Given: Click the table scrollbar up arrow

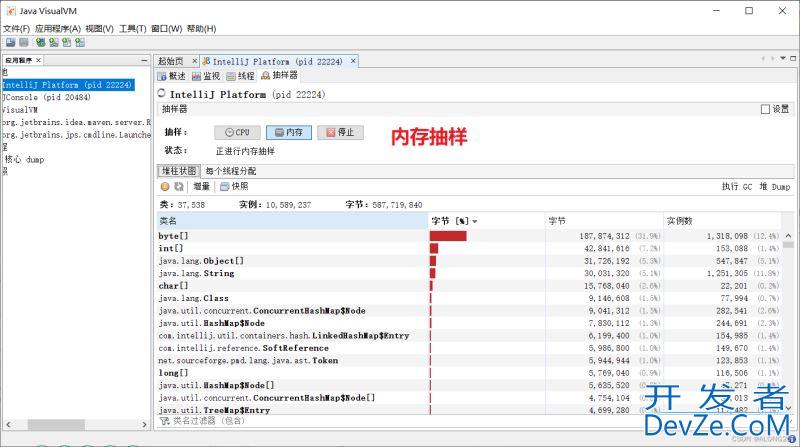Looking at the screenshot, I should pyautogui.click(x=788, y=236).
